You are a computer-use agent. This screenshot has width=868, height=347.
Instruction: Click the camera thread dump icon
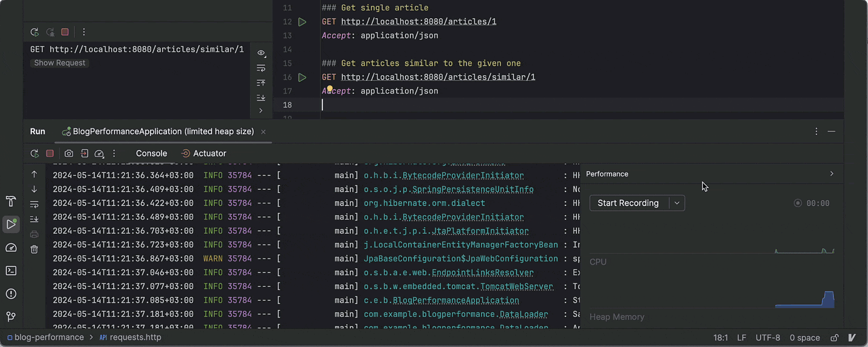(x=69, y=154)
